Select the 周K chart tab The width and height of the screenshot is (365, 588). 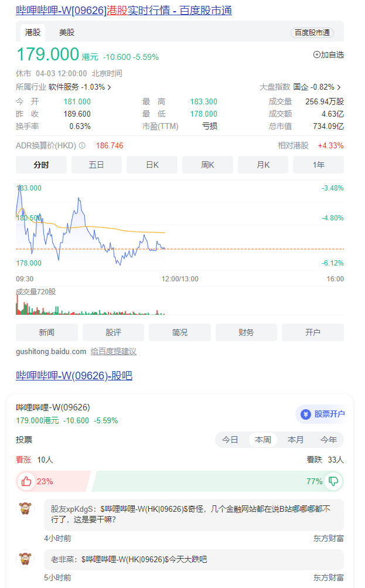(207, 165)
